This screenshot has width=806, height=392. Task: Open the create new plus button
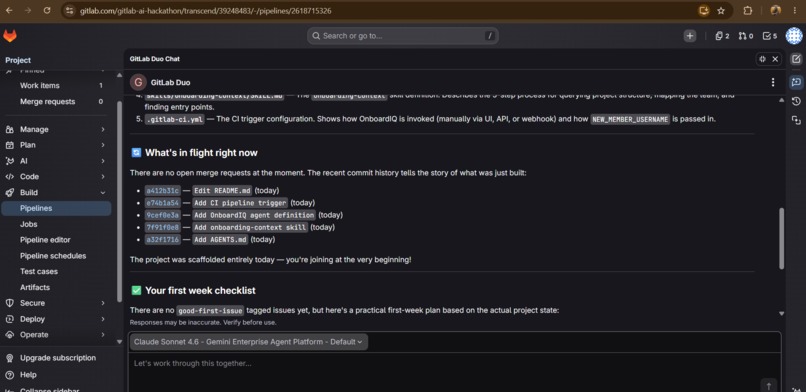[690, 36]
